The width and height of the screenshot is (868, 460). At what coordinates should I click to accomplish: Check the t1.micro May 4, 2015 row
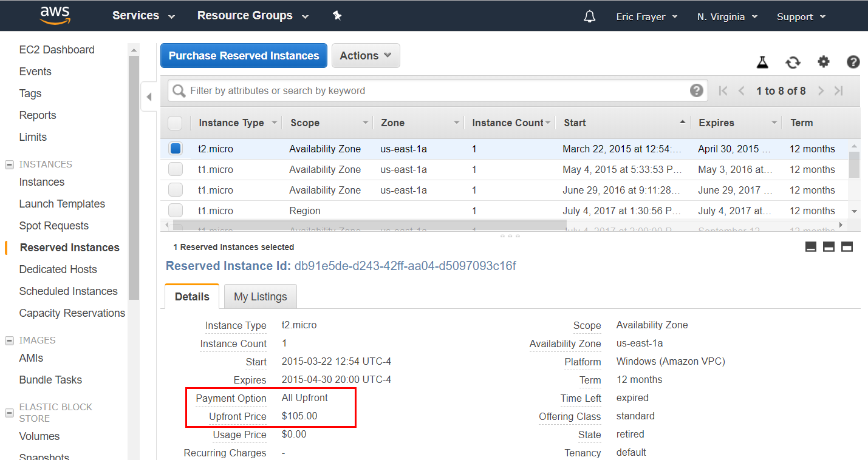[x=176, y=169]
